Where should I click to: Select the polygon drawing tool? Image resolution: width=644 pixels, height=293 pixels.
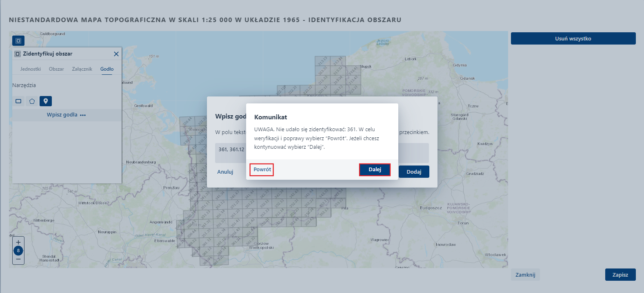pos(32,101)
